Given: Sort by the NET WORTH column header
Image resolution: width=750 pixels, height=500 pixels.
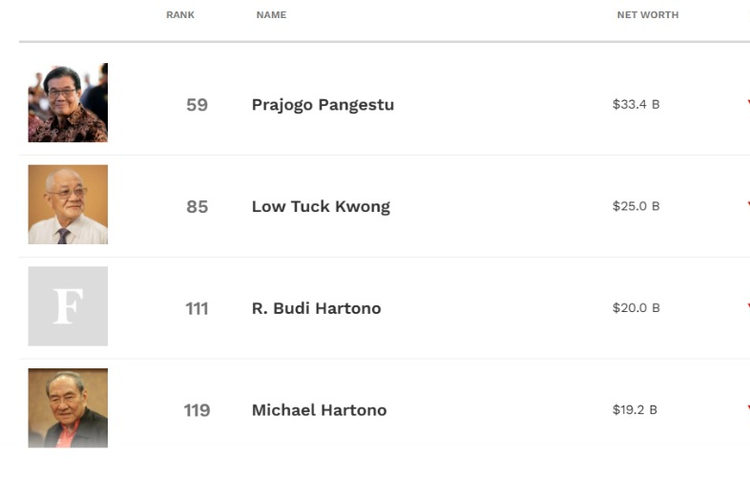Looking at the screenshot, I should [647, 15].
